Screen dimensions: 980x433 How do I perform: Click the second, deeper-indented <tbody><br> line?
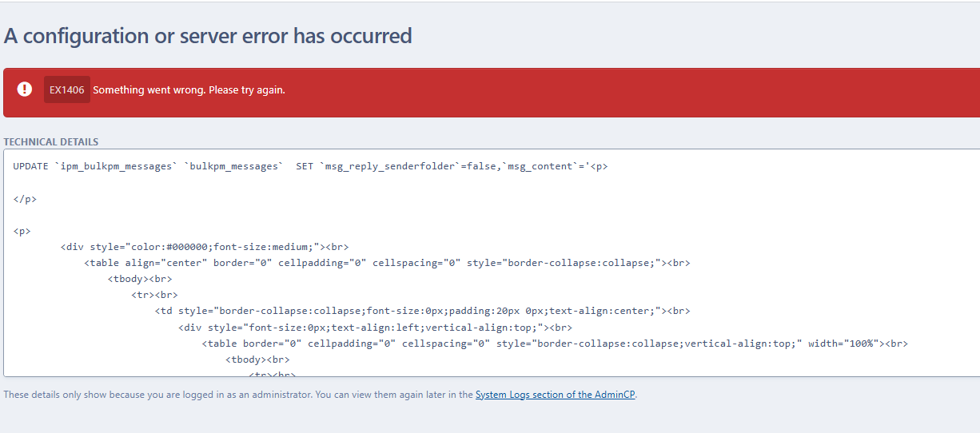257,360
